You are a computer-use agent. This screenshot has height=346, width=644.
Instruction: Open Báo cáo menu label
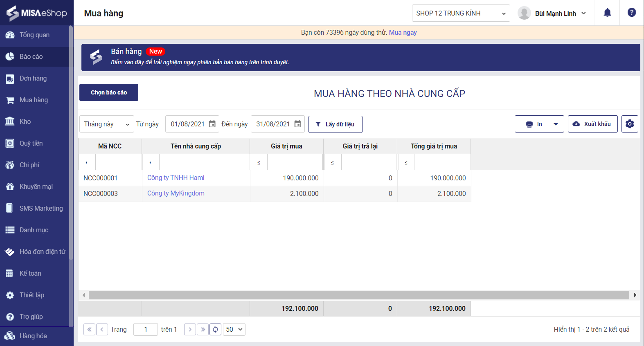click(31, 57)
